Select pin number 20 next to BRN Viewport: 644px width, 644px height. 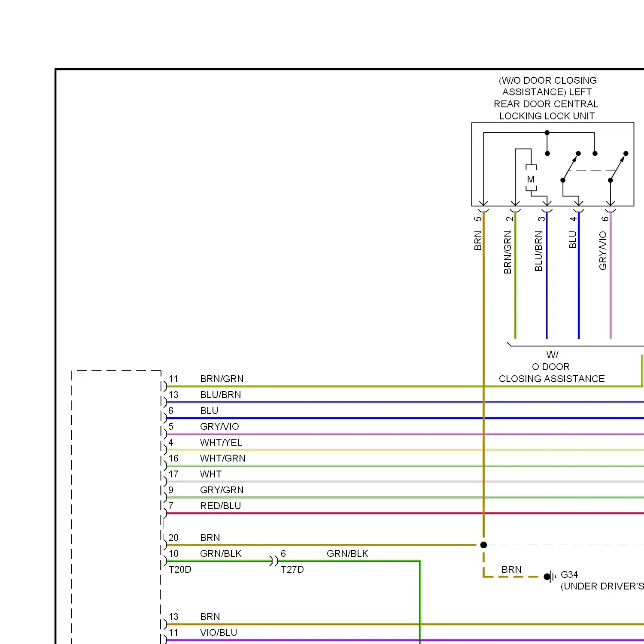[x=173, y=538]
